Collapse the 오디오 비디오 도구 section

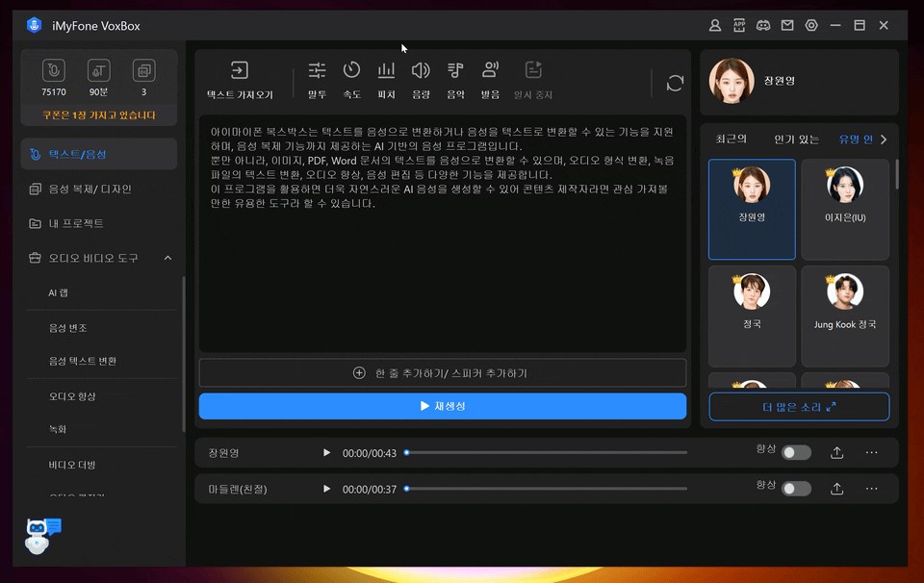(x=167, y=258)
